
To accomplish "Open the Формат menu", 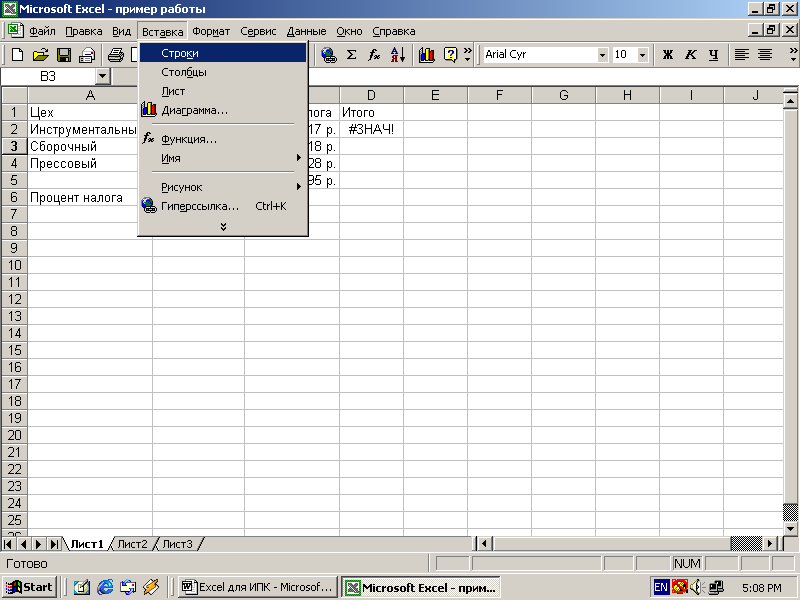I will [x=211, y=31].
